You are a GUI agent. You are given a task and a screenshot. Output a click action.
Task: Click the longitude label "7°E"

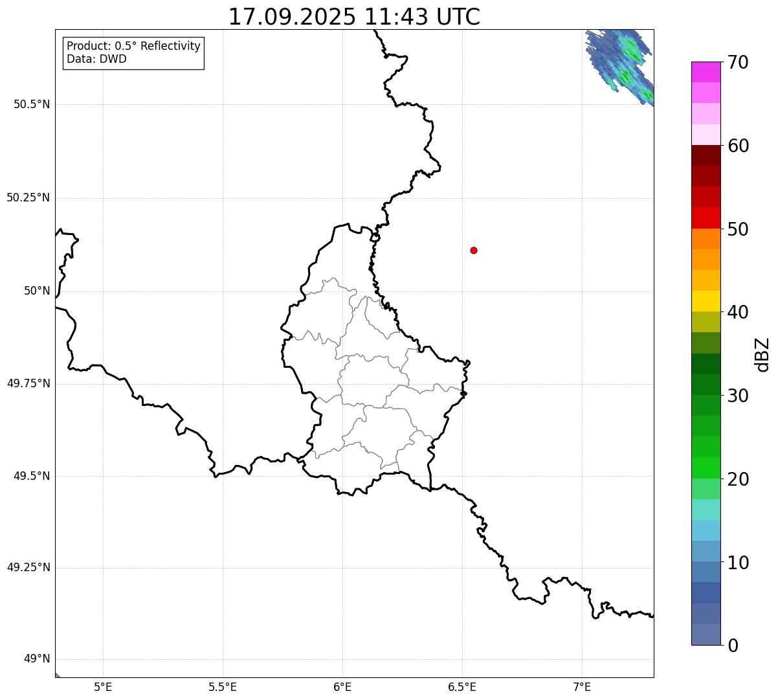582,686
